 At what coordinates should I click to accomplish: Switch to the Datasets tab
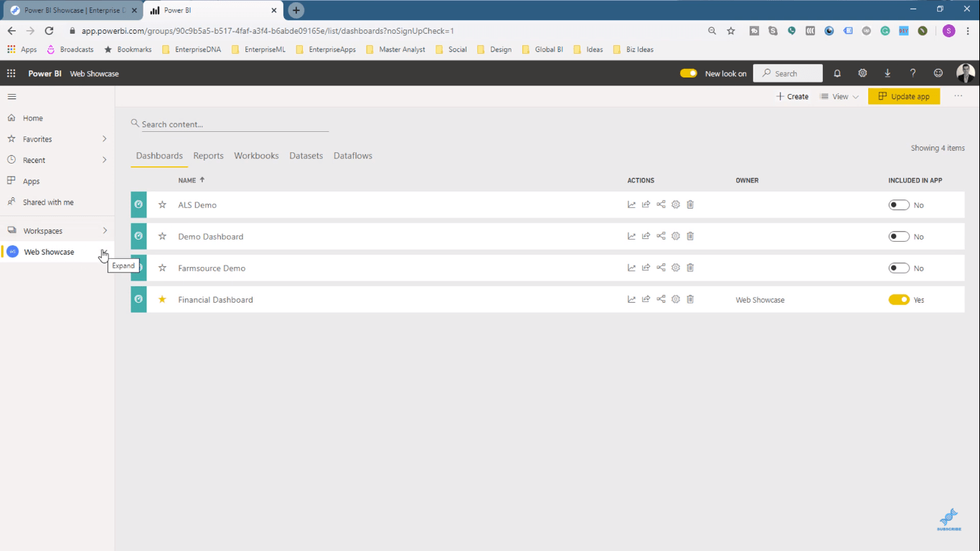(x=306, y=156)
